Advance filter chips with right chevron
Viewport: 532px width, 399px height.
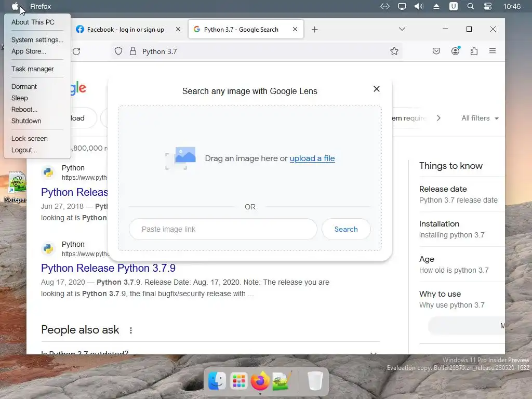click(x=438, y=118)
